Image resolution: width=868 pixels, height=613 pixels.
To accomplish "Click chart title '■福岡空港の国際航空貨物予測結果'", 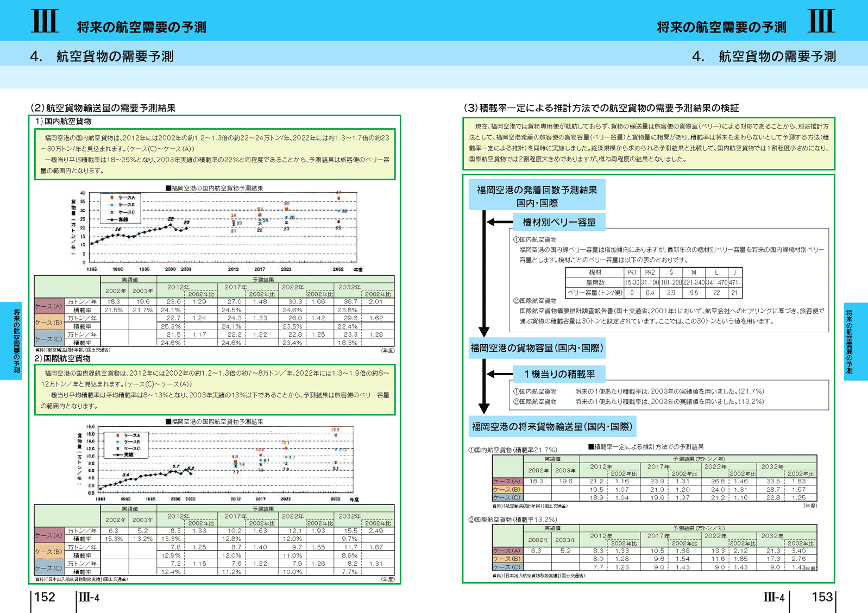I will [215, 422].
